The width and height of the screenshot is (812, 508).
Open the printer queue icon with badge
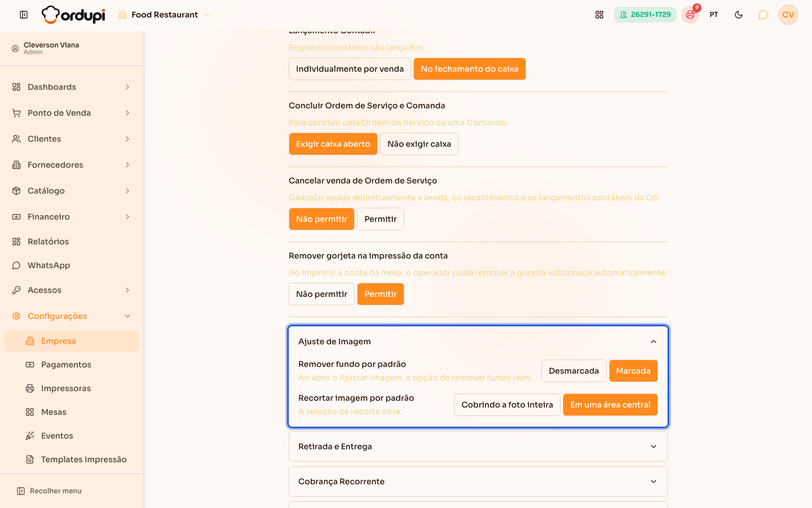click(x=690, y=15)
